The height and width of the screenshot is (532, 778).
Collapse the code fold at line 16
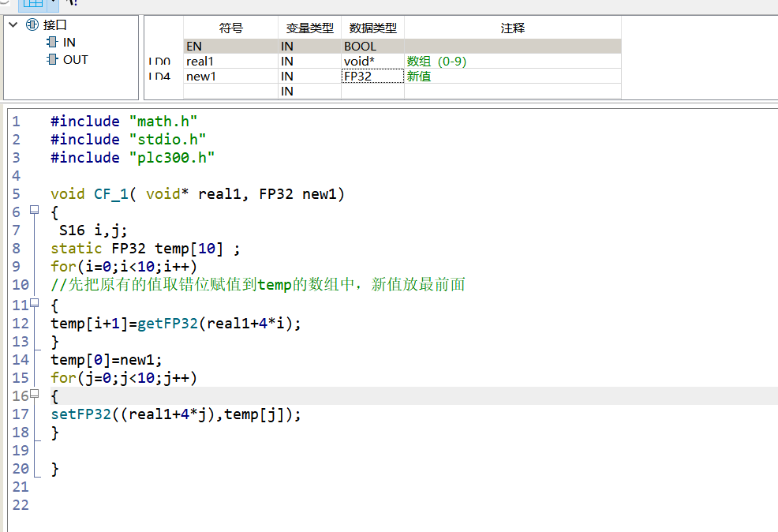34,394
